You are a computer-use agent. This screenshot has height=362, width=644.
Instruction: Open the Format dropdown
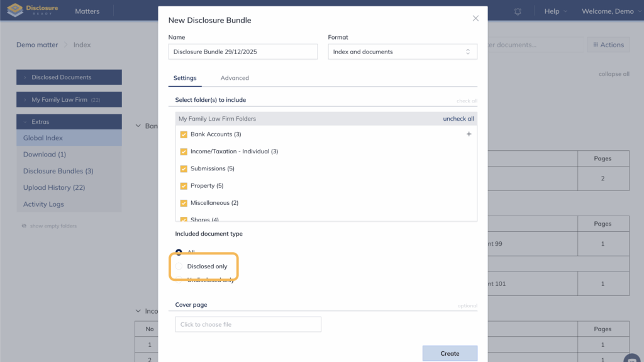click(402, 52)
